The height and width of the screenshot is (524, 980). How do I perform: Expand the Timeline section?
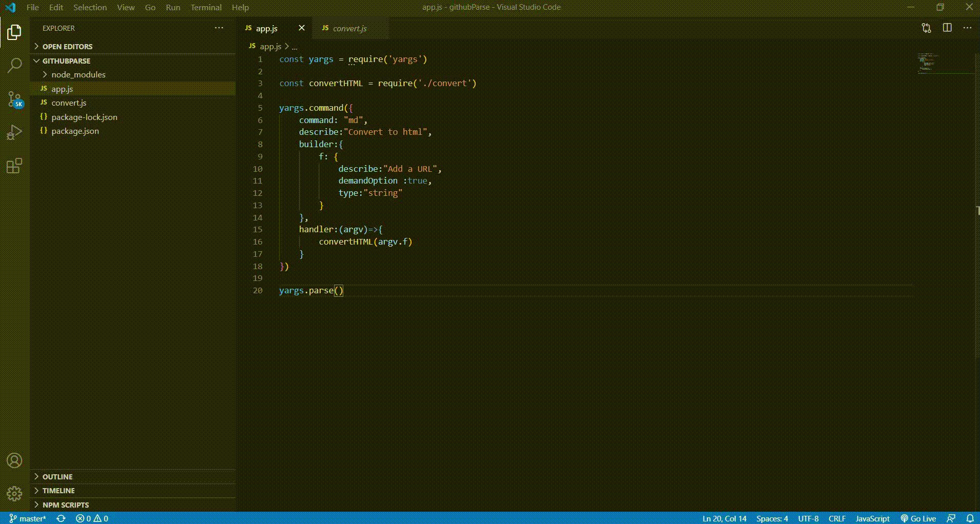(x=133, y=491)
